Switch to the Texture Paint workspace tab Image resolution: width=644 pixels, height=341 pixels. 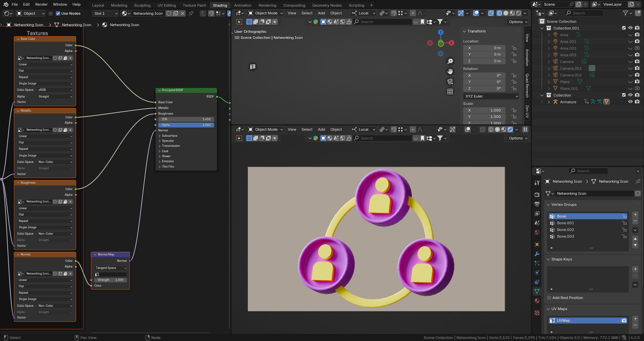pyautogui.click(x=194, y=5)
